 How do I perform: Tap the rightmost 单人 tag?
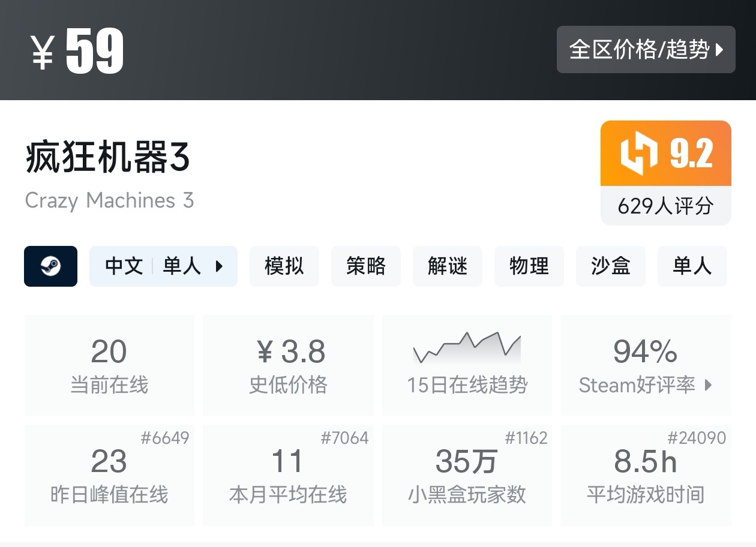(692, 266)
